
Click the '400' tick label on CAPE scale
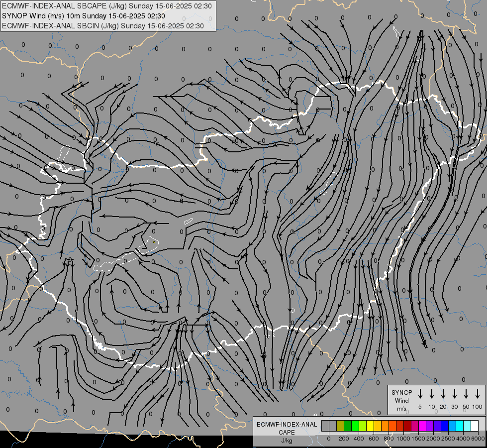point(359,439)
